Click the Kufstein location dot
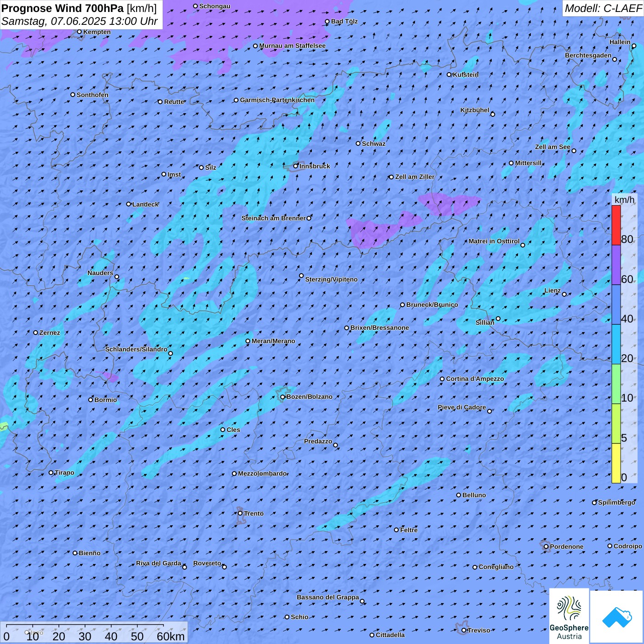This screenshot has height=644, width=644. click(449, 75)
